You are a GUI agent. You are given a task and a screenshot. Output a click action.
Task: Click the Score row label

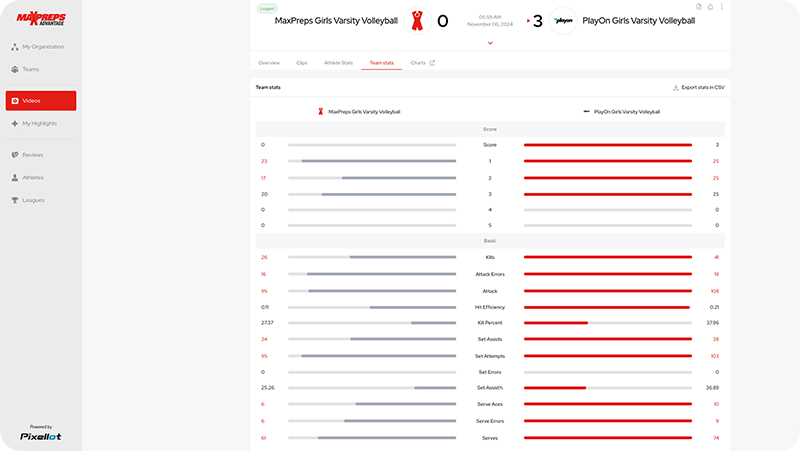coord(490,145)
